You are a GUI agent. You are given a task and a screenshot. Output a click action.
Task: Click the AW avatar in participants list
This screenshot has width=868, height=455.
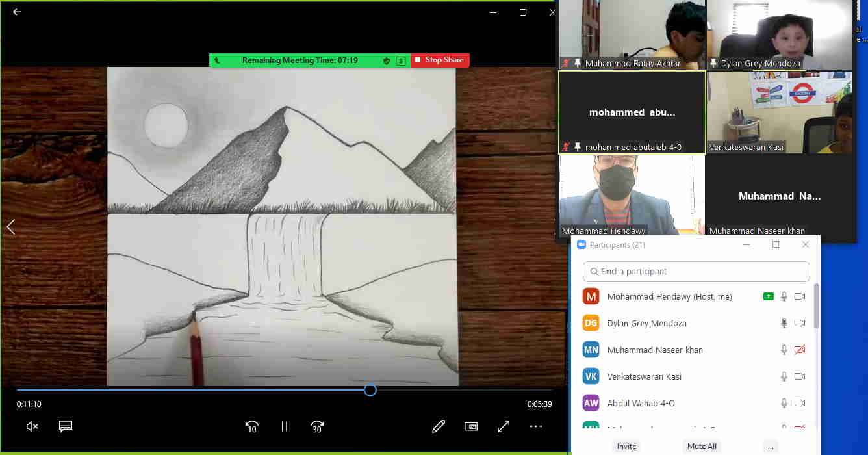(591, 403)
